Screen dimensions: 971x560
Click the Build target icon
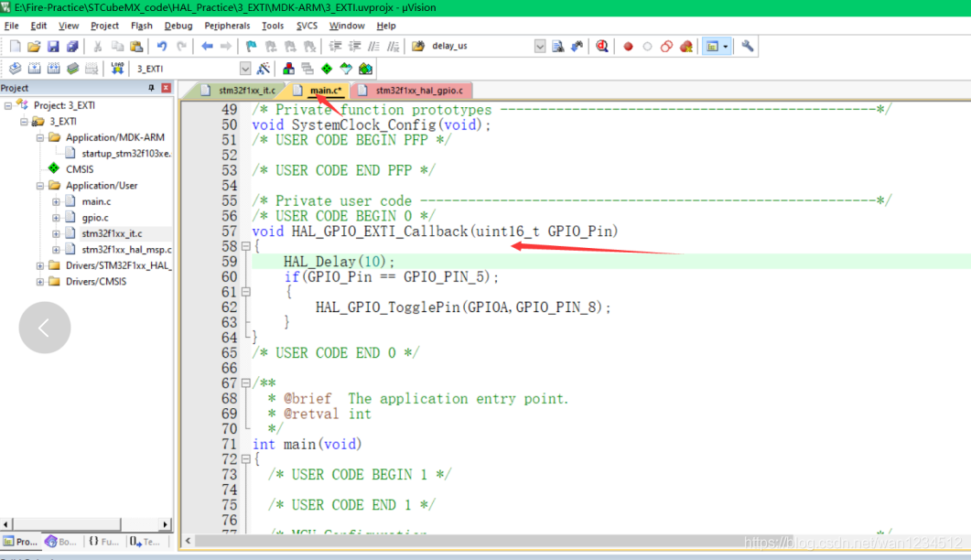(x=34, y=69)
